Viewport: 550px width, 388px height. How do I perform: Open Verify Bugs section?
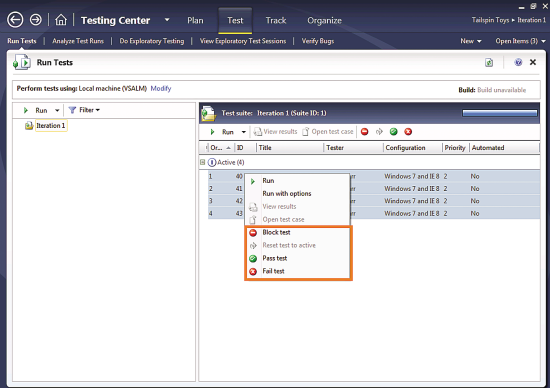coord(318,41)
